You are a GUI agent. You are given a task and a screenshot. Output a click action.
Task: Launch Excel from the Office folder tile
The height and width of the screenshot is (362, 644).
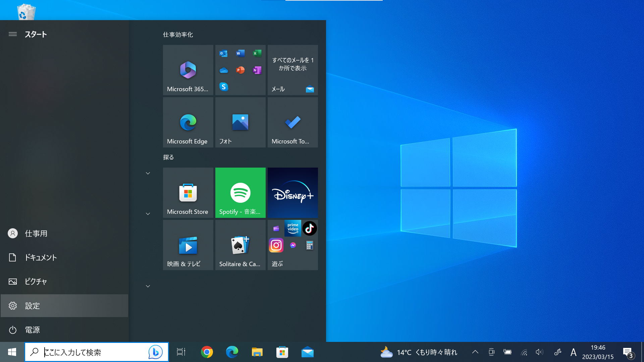(257, 53)
